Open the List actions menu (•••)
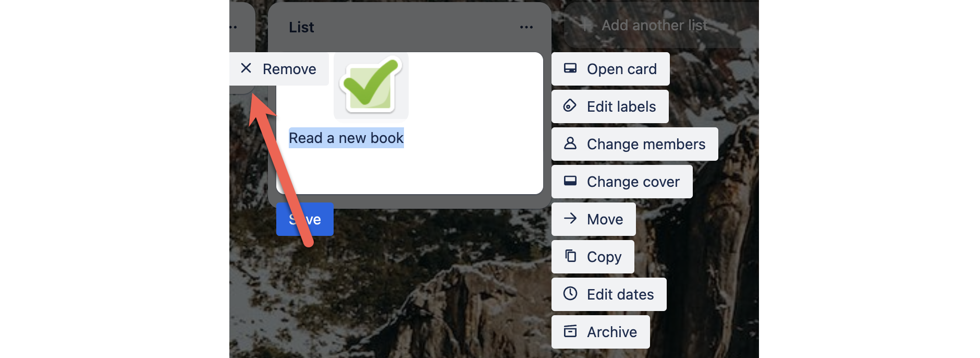 [525, 27]
